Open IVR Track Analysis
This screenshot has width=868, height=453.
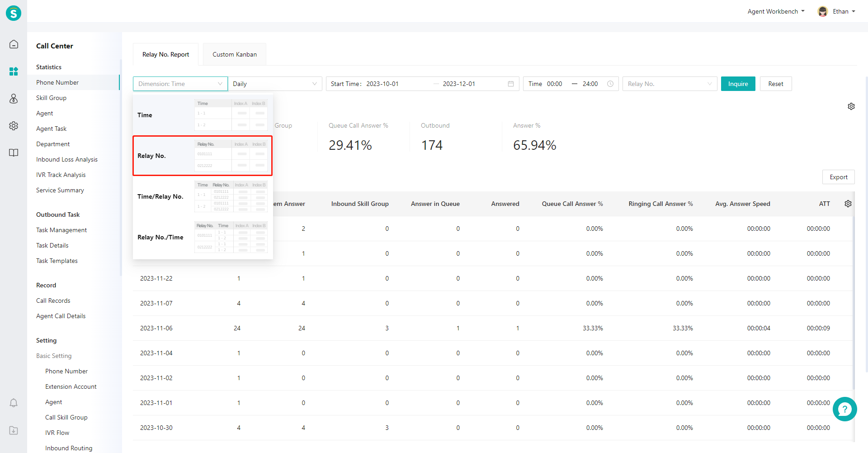[61, 175]
